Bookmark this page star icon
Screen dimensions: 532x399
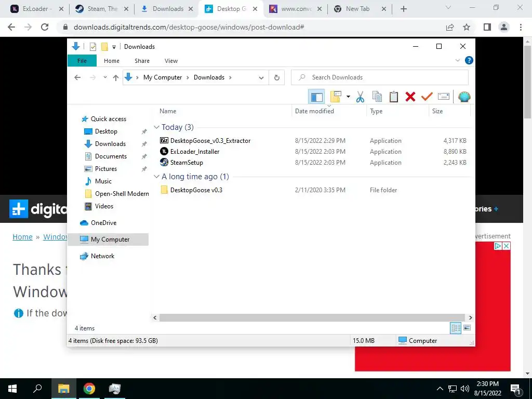point(467,27)
